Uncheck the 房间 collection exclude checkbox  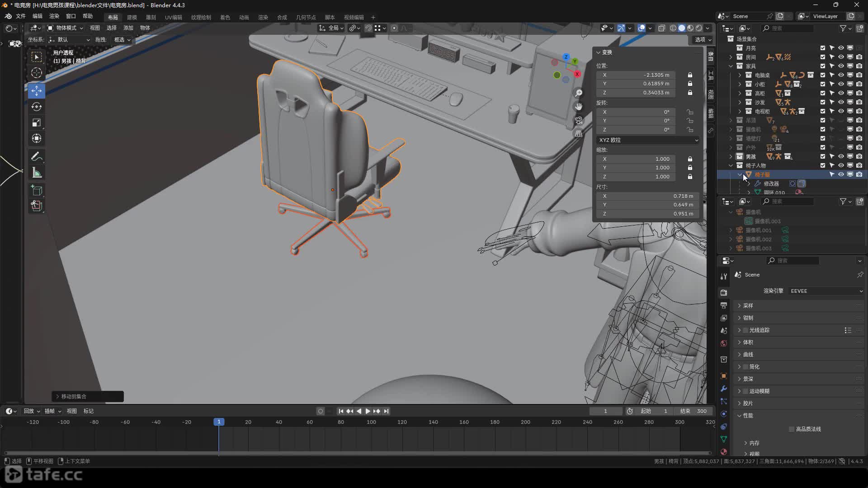pos(823,57)
